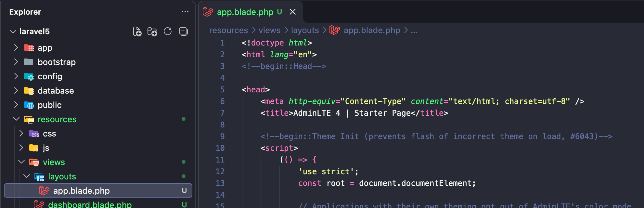Click the layouts folder label
This screenshot has height=208, width=644.
[62, 176]
